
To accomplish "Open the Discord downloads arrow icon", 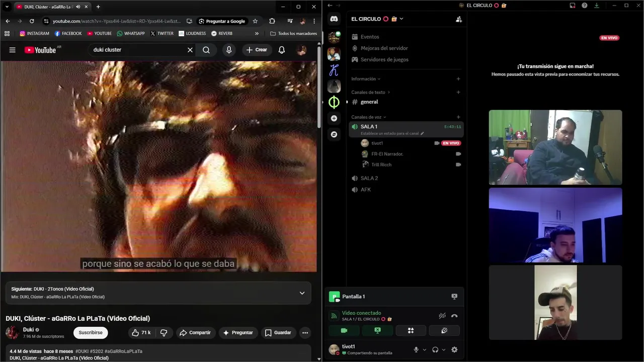I will tap(597, 6).
